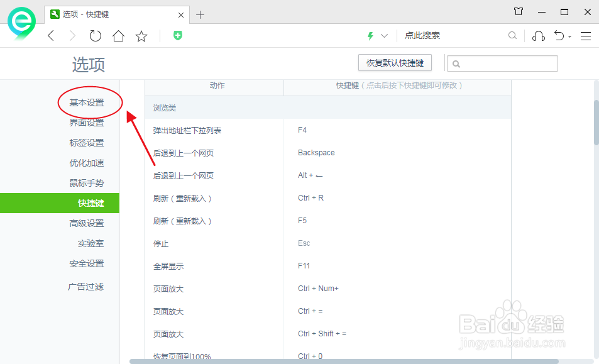Image resolution: width=599 pixels, height=364 pixels.
Task: Click the Backspace shortcut value
Action: pos(316,153)
